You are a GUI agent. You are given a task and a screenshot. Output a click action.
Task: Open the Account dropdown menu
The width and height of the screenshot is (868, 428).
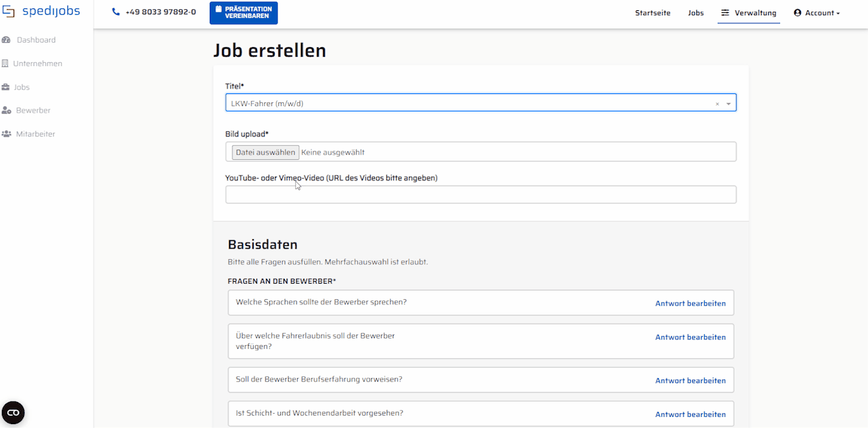(x=817, y=13)
